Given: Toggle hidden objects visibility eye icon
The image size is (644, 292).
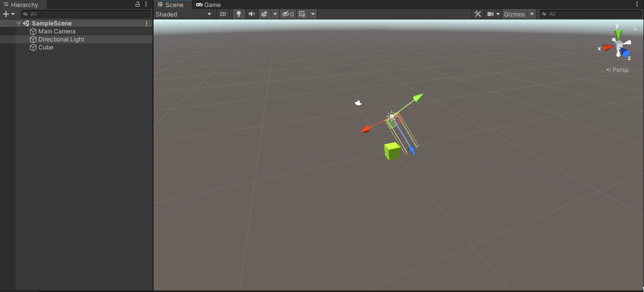Looking at the screenshot, I should (288, 14).
